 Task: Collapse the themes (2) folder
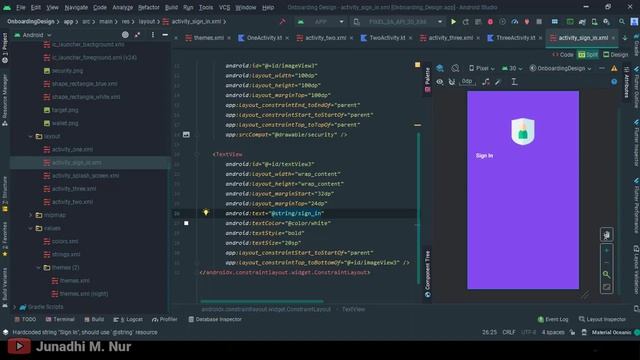click(38, 268)
